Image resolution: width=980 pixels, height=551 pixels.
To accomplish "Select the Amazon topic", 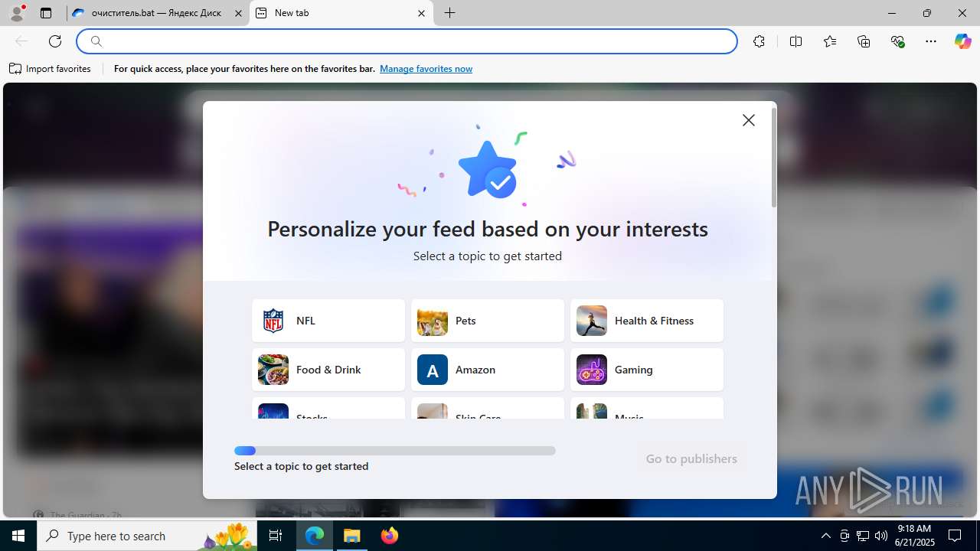I will [488, 370].
